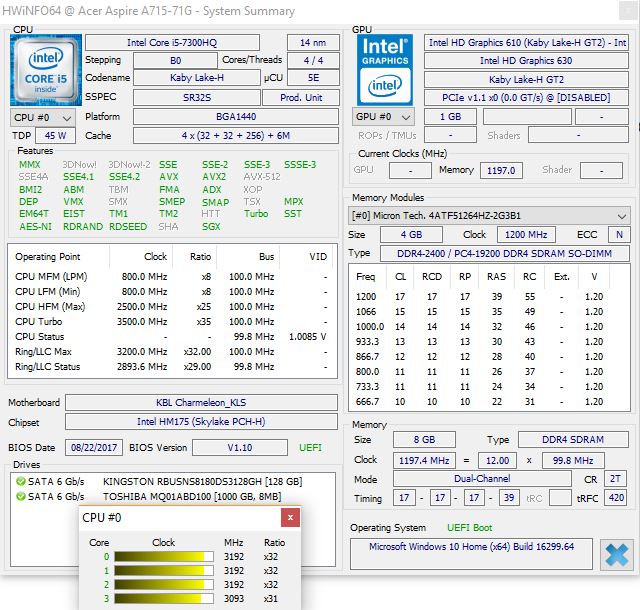Viewport: 640px width, 610px height.
Task: Click the AVX2 feature label
Action: [214, 177]
